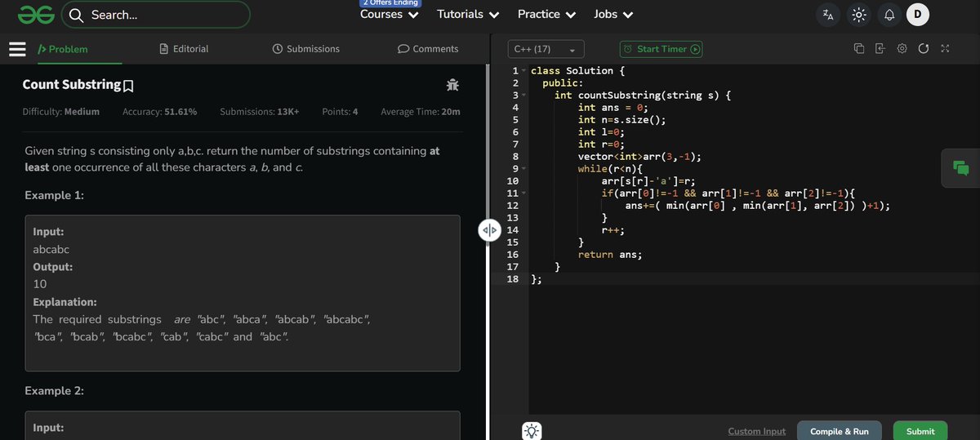The image size is (980, 440).
Task: Copy code with the copy icon
Action: click(x=859, y=49)
